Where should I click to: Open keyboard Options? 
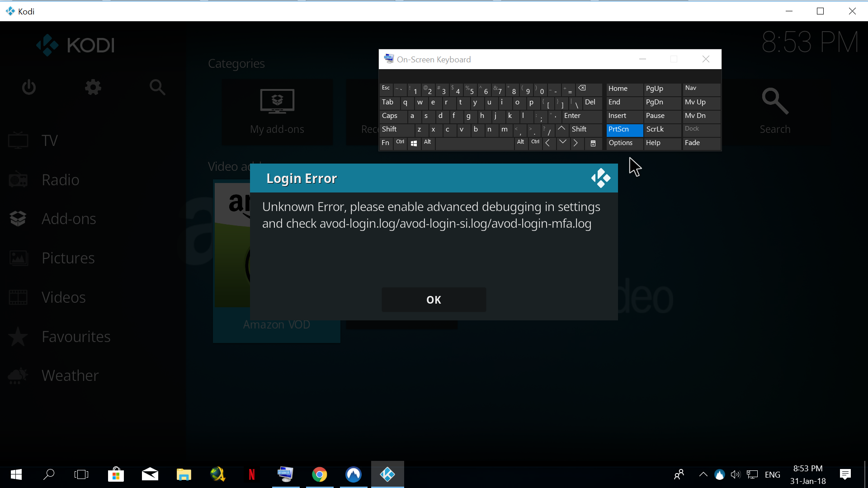(x=624, y=143)
